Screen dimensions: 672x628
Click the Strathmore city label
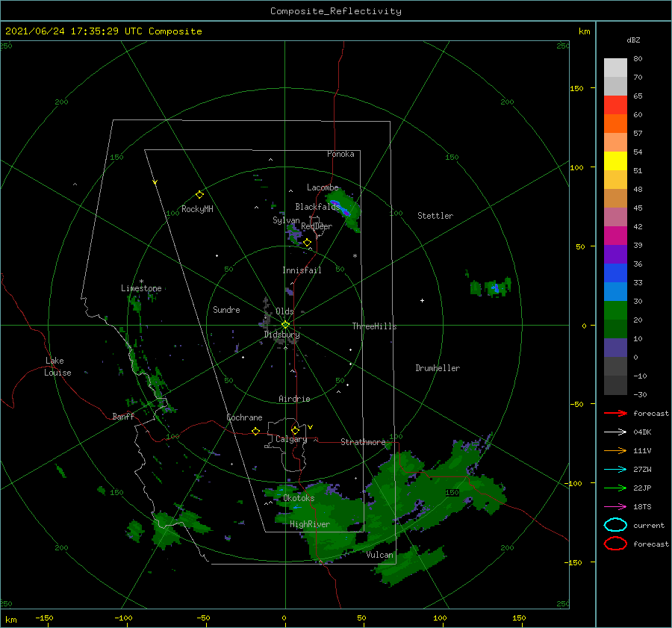click(x=363, y=442)
